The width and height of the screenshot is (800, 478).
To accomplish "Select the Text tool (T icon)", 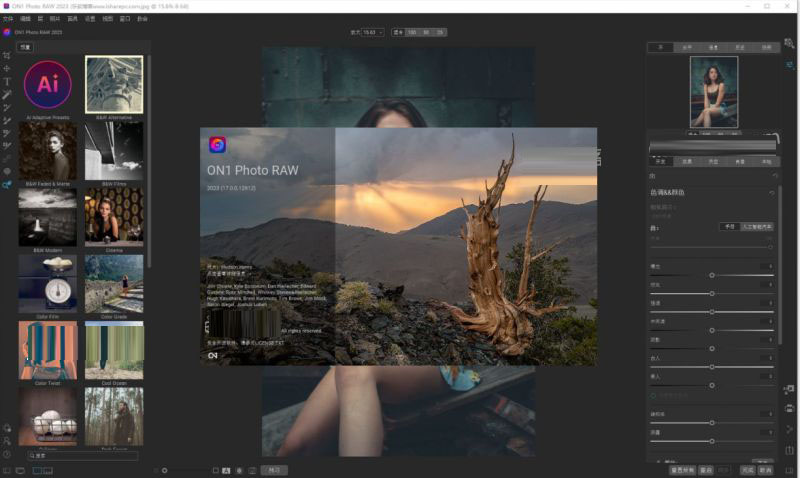I will 7,82.
